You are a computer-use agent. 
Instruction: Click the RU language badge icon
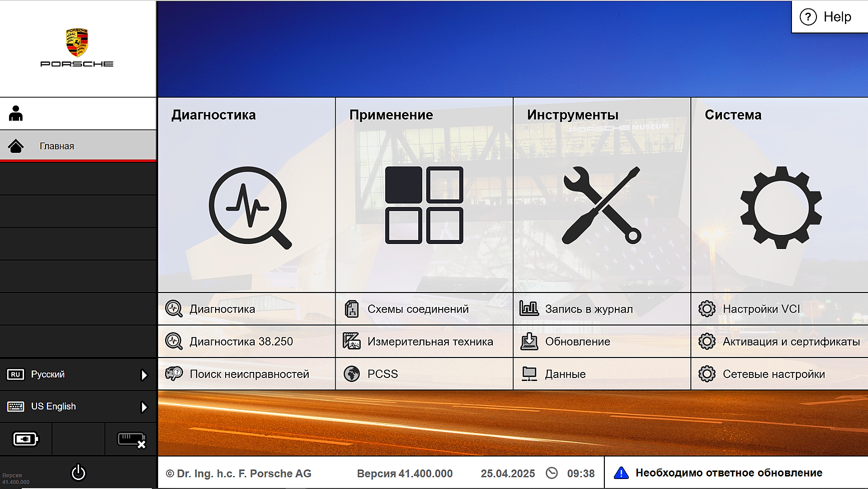click(16, 374)
